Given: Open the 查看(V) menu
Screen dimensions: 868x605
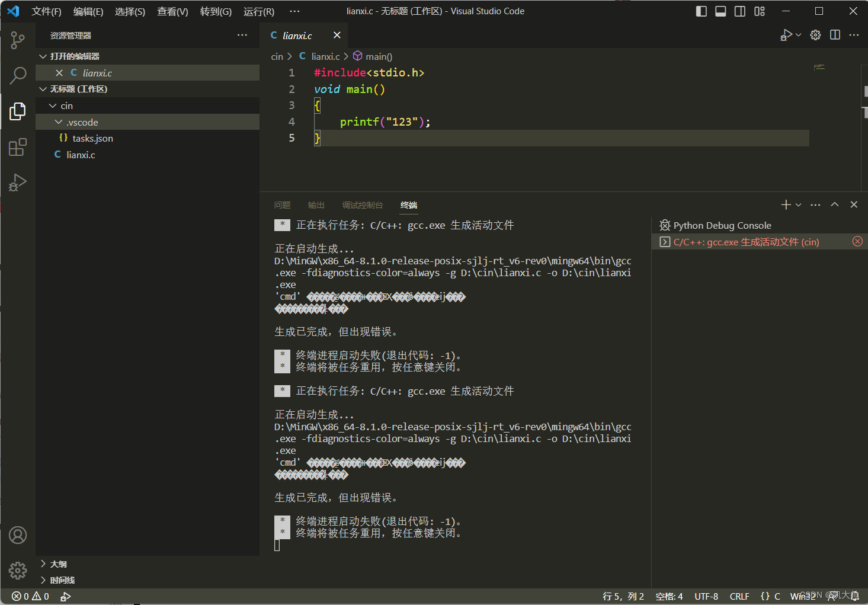Looking at the screenshot, I should point(172,11).
